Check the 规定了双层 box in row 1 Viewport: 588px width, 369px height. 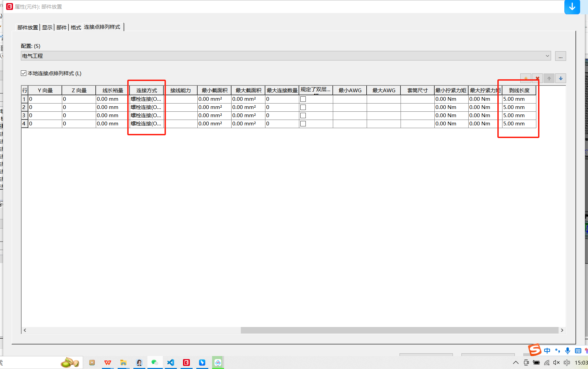click(x=303, y=99)
